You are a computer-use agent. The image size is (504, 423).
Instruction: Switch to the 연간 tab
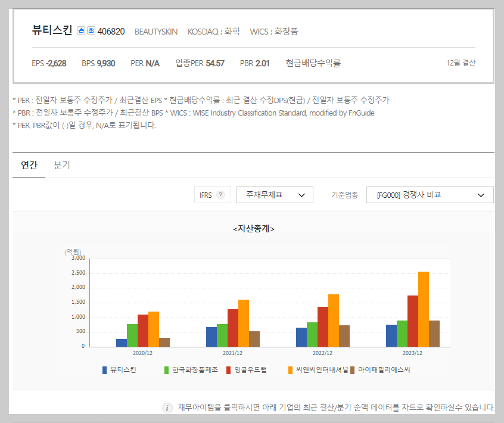[29, 165]
